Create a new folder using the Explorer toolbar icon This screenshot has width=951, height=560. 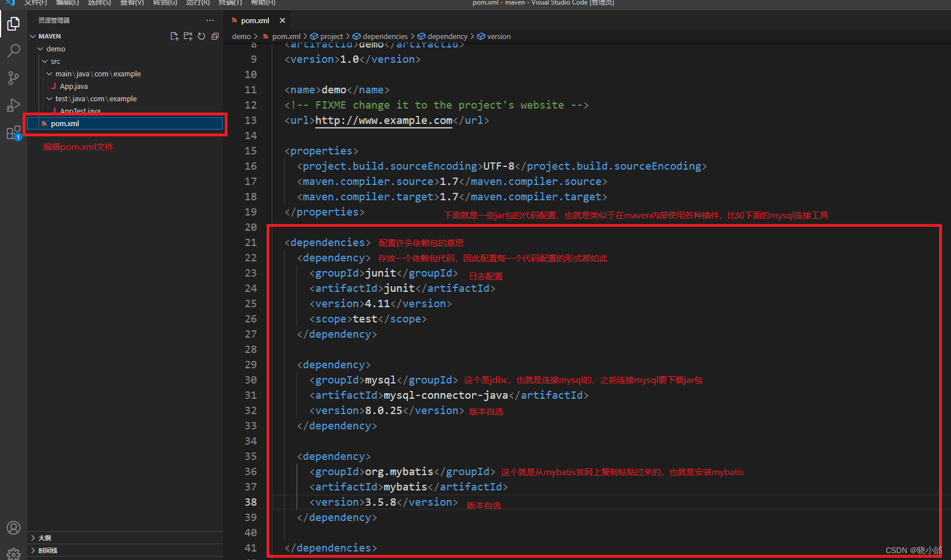(x=188, y=36)
